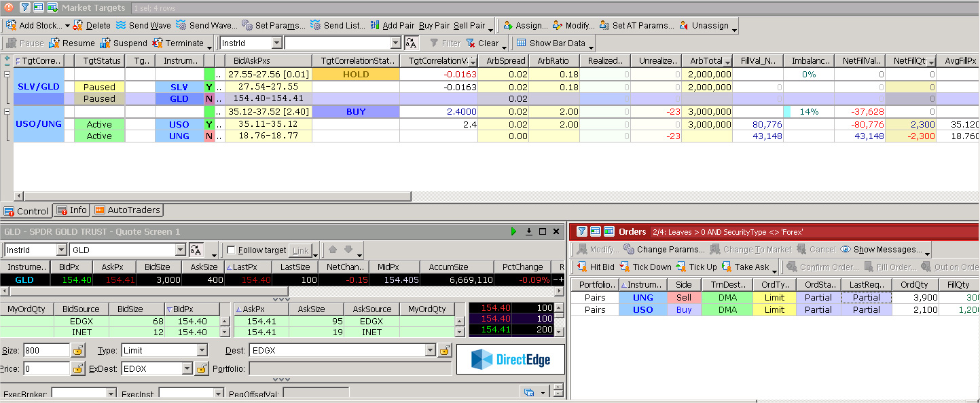Click the green play icon on Quote Screen
980x403 pixels.
[514, 231]
